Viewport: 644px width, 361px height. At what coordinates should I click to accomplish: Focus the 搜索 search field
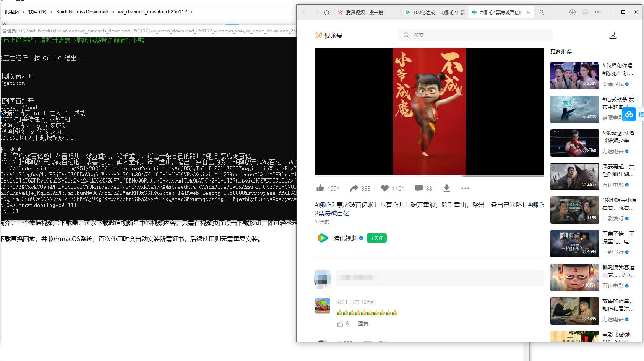click(475, 35)
